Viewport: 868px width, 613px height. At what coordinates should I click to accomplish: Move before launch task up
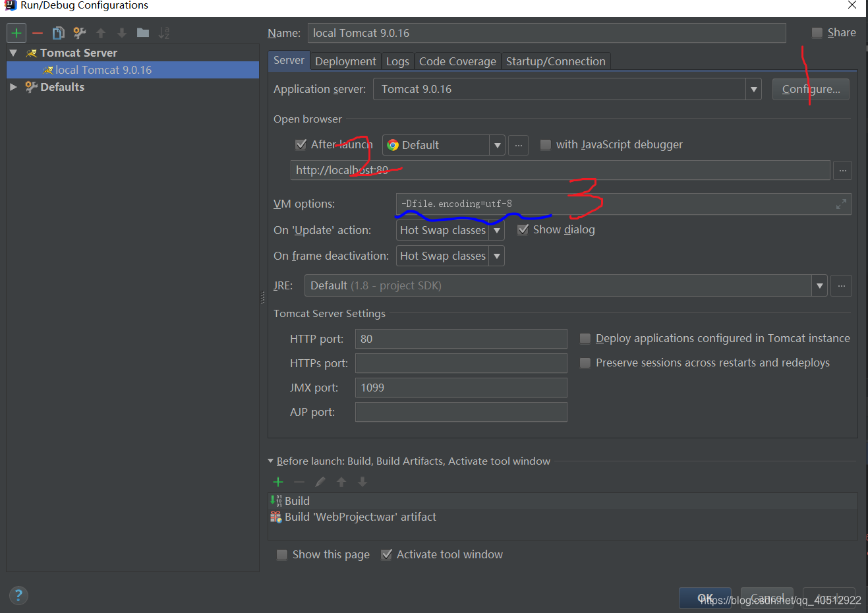pos(341,482)
